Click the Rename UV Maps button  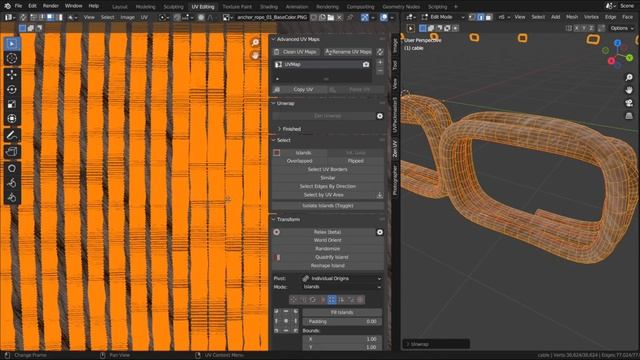coord(348,52)
